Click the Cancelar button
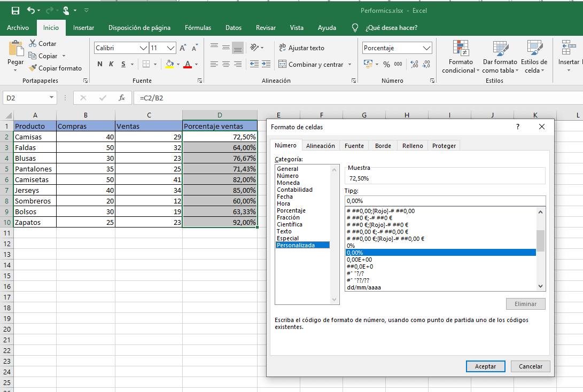The image size is (583, 392). [x=530, y=366]
